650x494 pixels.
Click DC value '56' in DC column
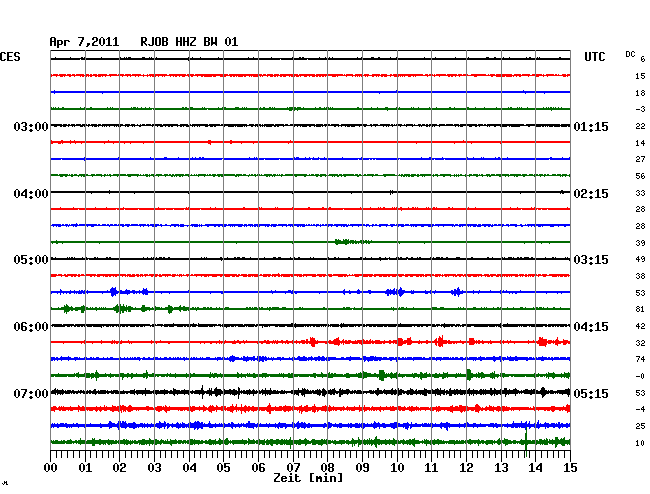(640, 176)
